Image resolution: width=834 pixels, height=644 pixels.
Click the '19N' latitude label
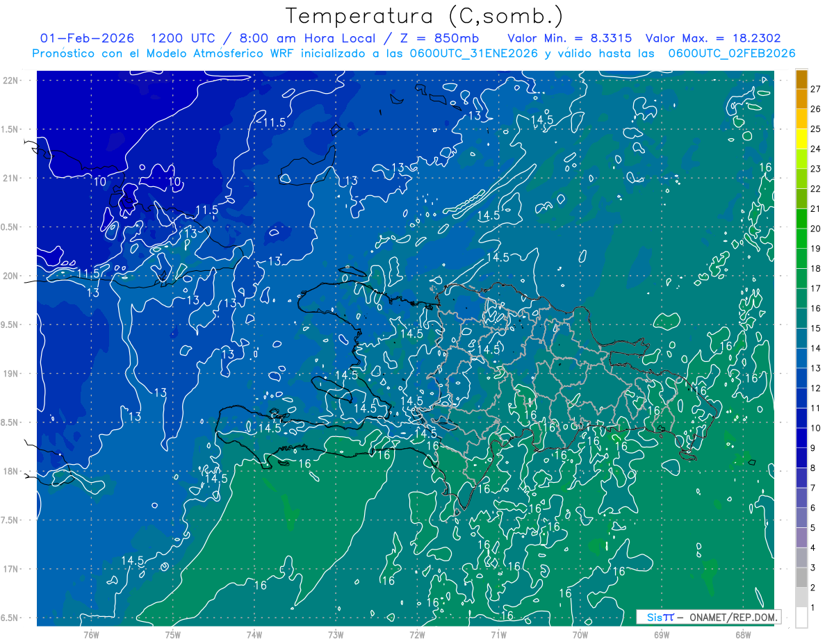click(x=10, y=373)
